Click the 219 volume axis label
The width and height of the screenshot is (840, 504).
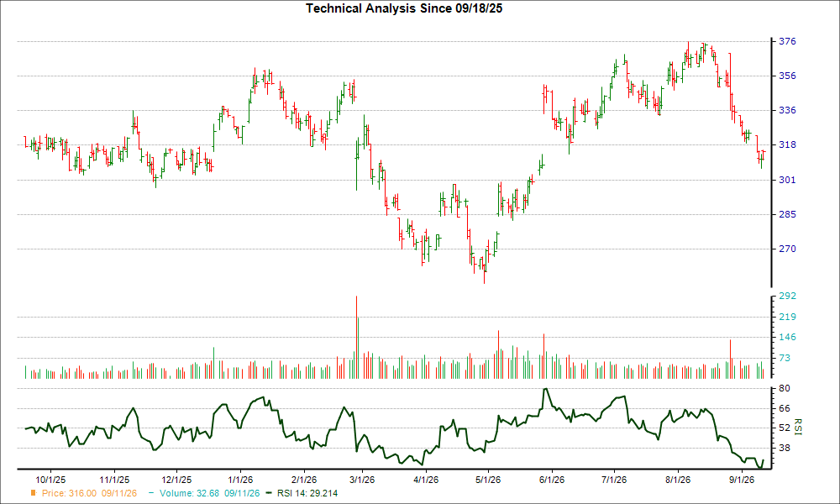click(787, 317)
